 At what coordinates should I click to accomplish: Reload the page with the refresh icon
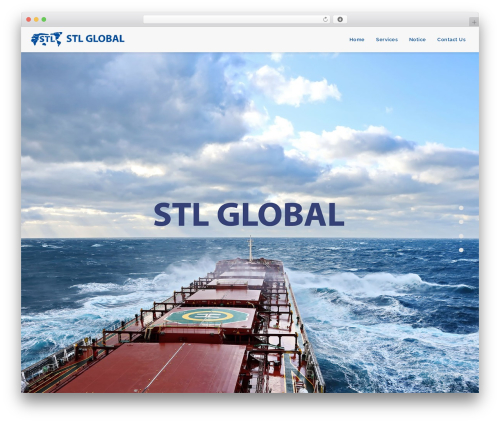tap(325, 19)
